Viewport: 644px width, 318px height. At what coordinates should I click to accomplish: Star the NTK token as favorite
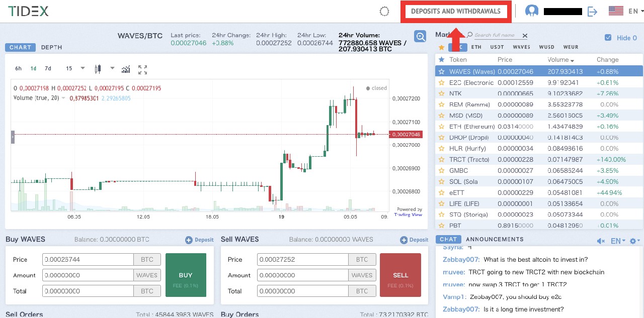pyautogui.click(x=441, y=93)
